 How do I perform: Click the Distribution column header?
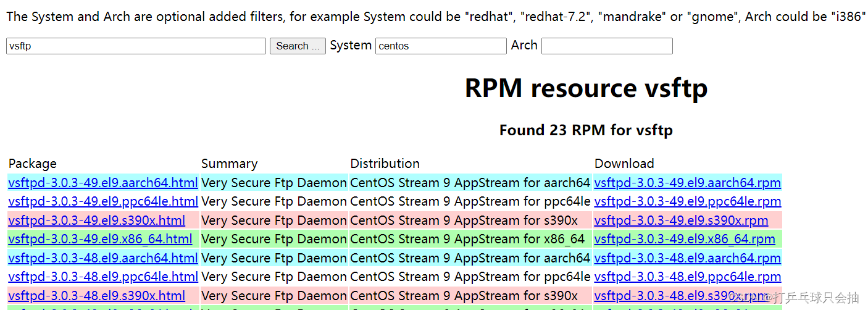[385, 164]
